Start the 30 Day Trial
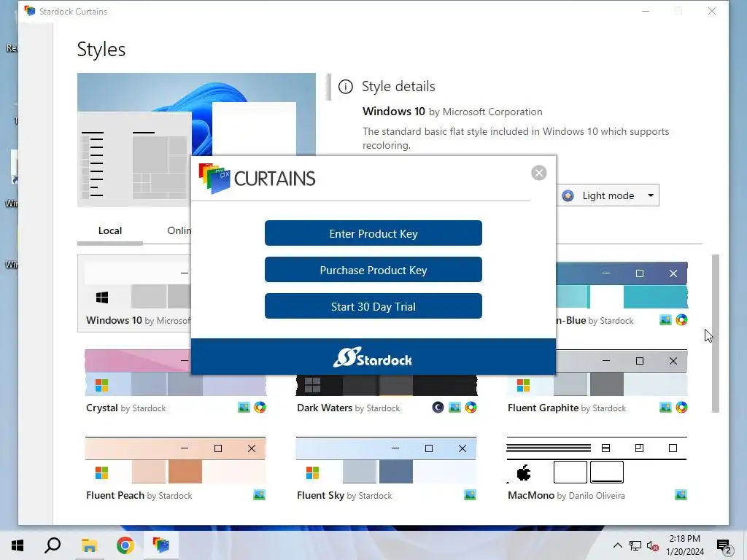Screen dimensions: 747x560 click(x=373, y=306)
